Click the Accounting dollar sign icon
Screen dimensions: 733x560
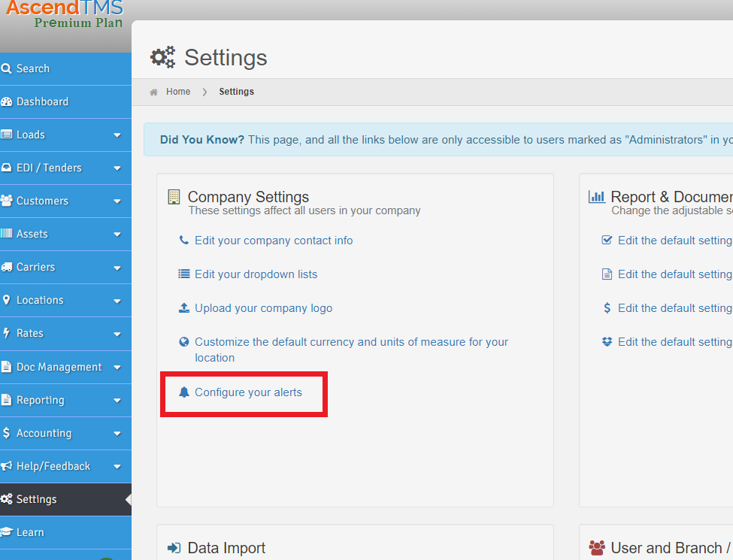tap(7, 433)
